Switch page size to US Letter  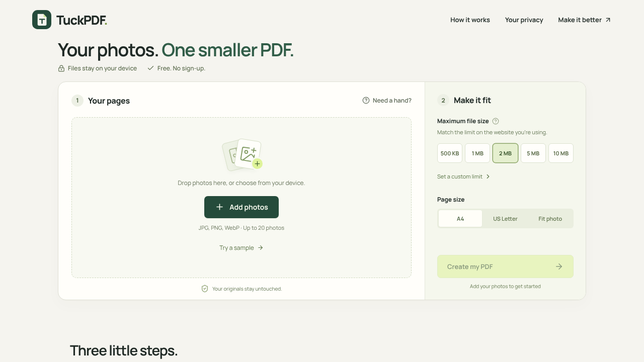(x=505, y=219)
